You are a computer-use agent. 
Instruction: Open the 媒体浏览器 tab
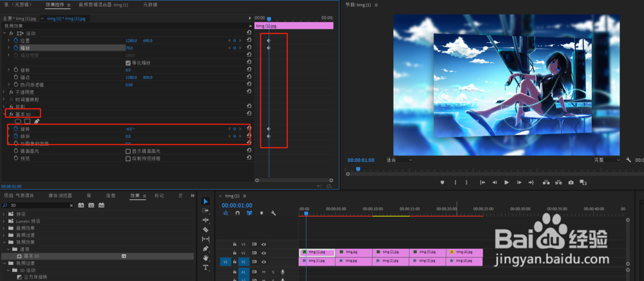(x=60, y=195)
